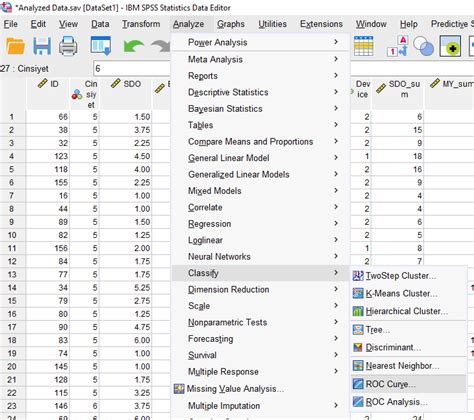Click the Tree classification icon
The height and width of the screenshot is (420, 474).
(x=358, y=330)
